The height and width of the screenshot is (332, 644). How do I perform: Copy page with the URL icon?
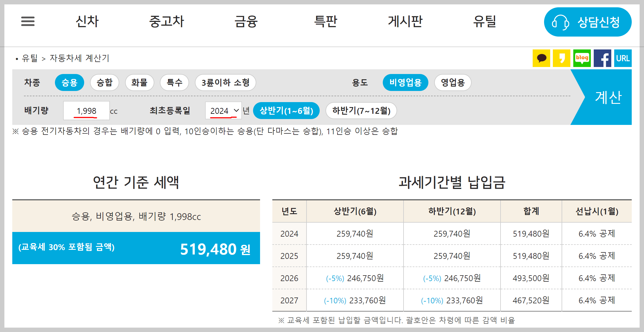coord(623,58)
